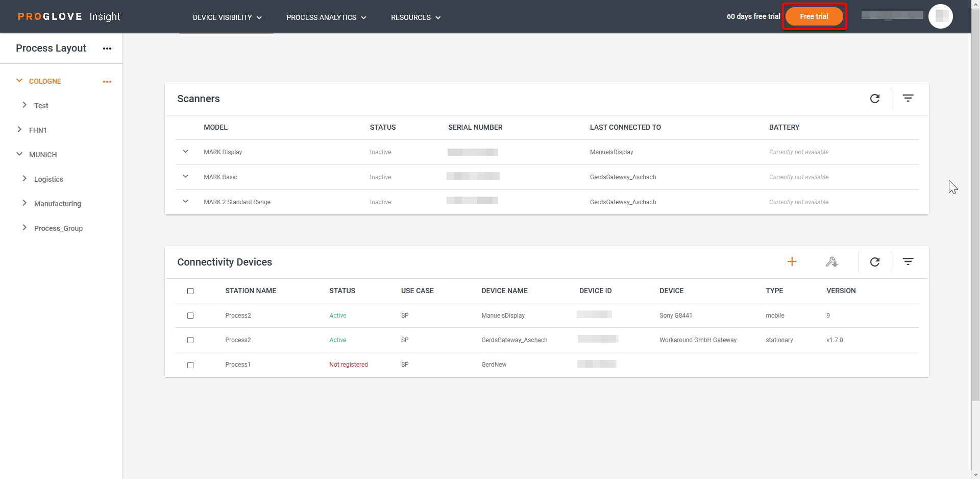The image size is (980, 479).
Task: Sort devices by DEVICE NAME column
Action: coord(504,291)
